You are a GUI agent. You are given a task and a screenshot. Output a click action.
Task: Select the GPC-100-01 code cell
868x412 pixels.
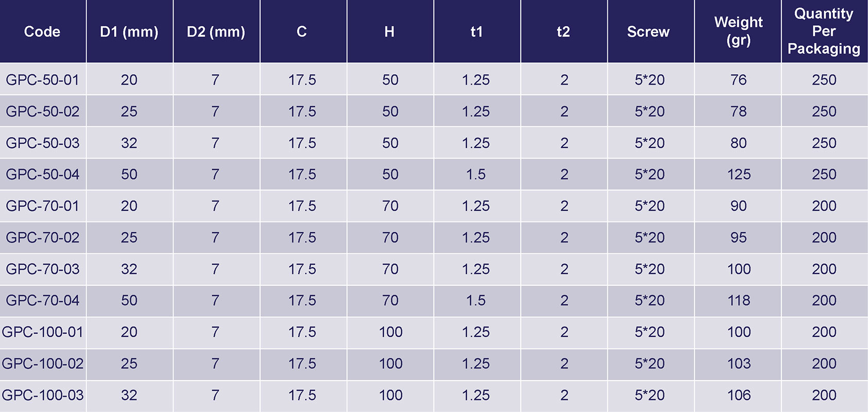(42, 332)
